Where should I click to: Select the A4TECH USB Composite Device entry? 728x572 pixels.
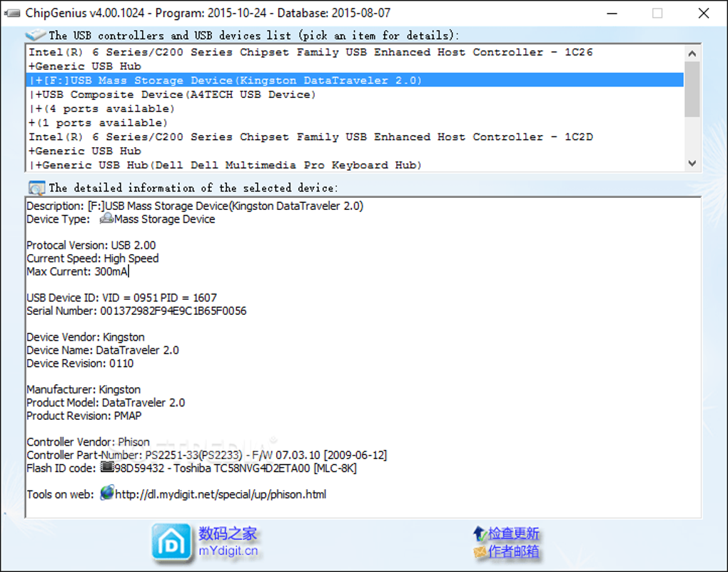coord(355,94)
